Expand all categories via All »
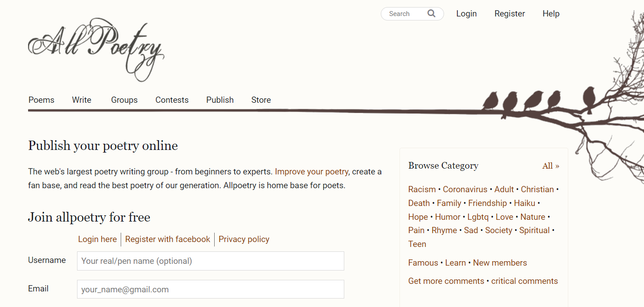Screen dimensions: 644x307 [551, 166]
